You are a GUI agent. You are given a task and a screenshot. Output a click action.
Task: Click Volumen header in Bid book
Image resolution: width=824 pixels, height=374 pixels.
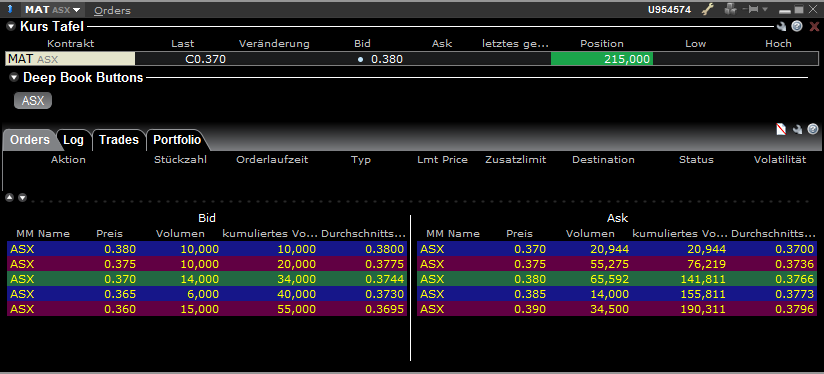point(180,234)
